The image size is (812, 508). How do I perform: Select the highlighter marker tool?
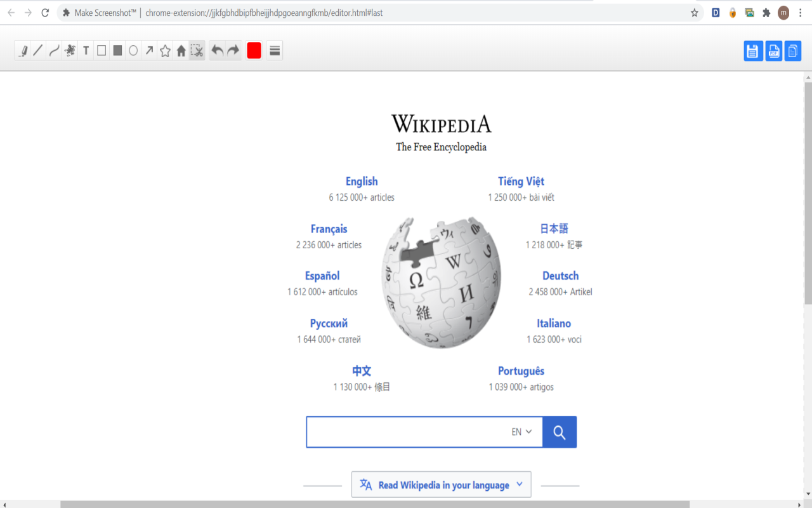[x=22, y=51]
